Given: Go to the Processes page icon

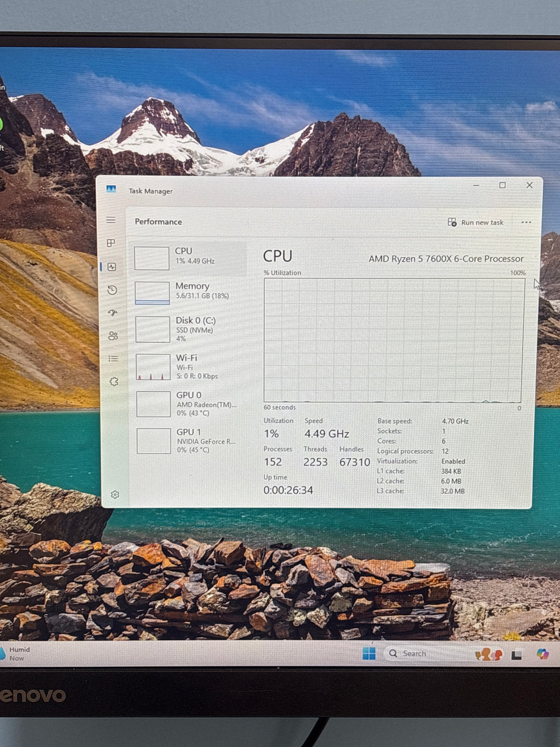Looking at the screenshot, I should click(x=111, y=243).
